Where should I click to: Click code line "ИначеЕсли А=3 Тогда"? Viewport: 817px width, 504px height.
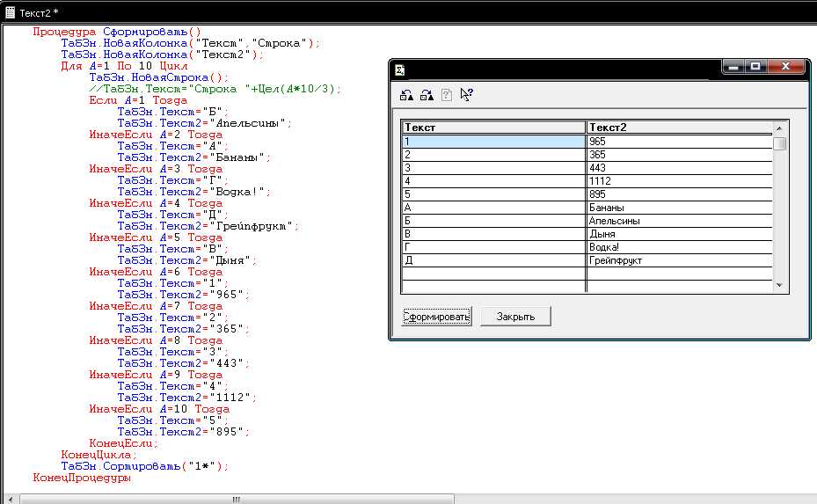pos(156,170)
